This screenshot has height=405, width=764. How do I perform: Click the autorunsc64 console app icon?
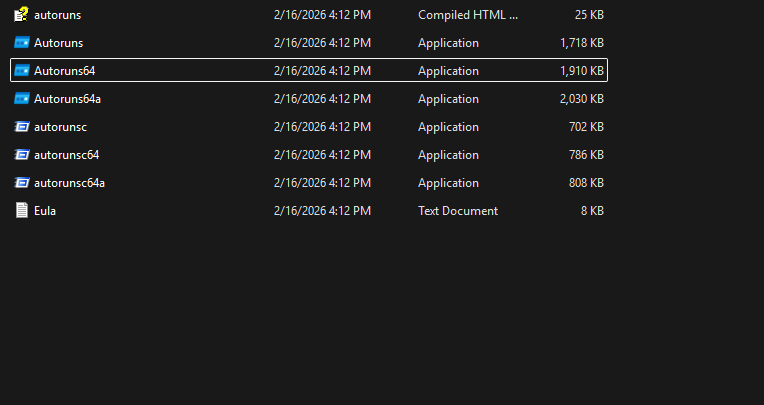pyautogui.click(x=21, y=155)
